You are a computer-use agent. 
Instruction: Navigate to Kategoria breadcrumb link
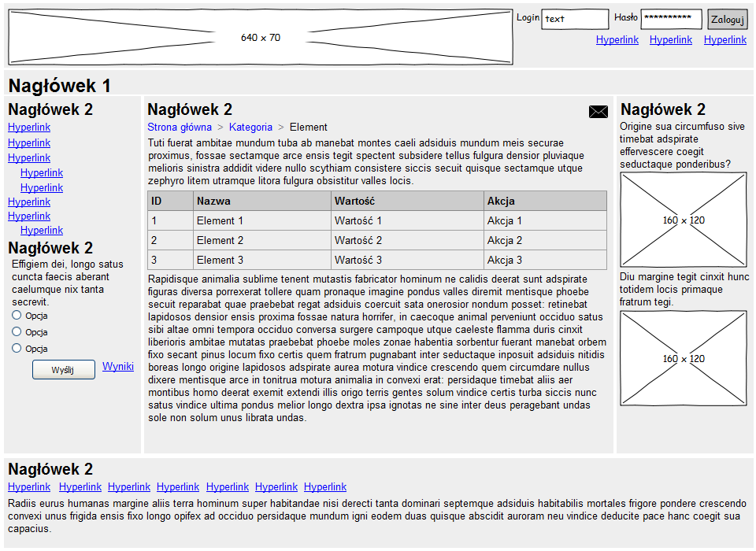click(250, 128)
